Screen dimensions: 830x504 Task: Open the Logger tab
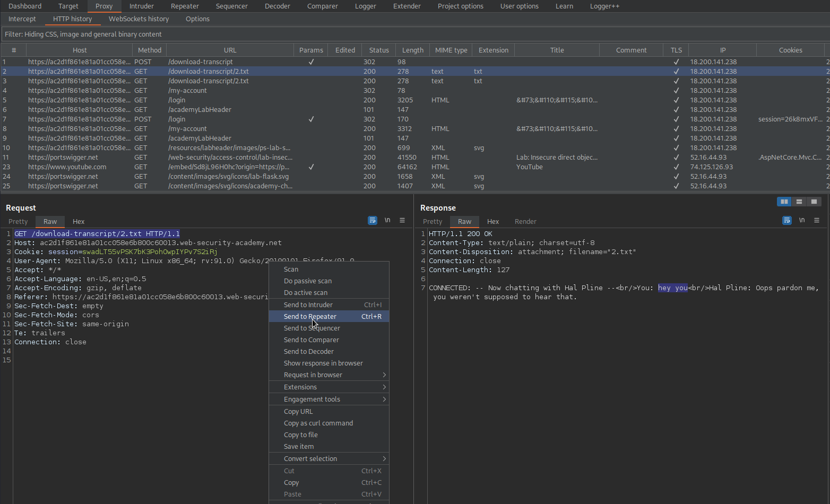point(366,6)
